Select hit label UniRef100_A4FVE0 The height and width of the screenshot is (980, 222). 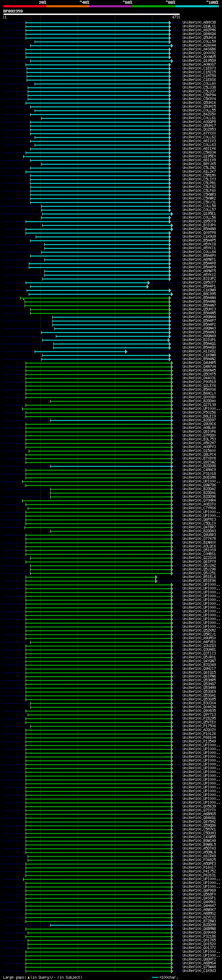pos(199,642)
